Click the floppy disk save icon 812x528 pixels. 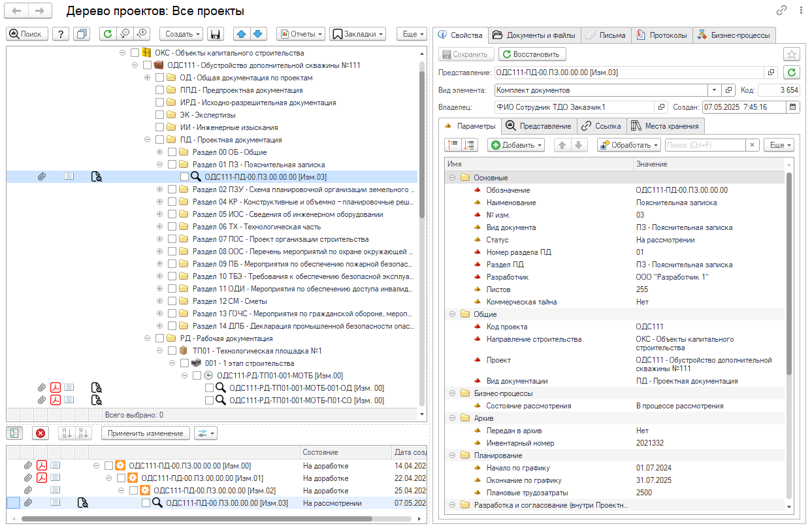(216, 34)
